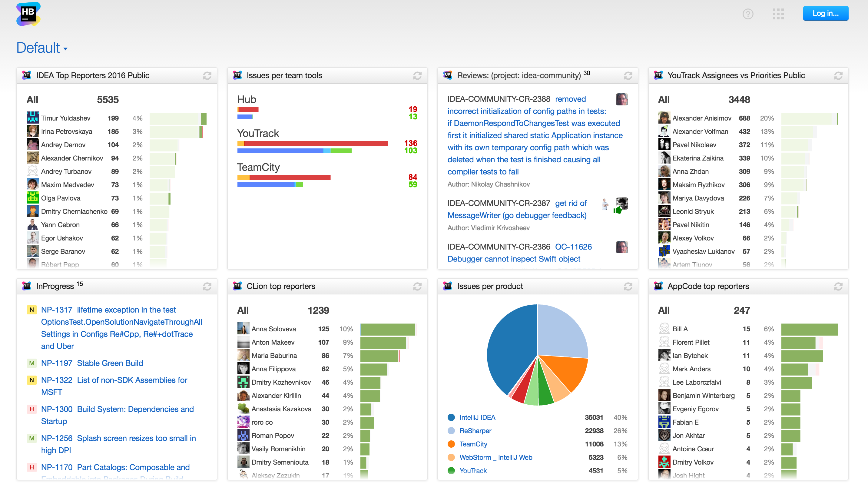Click the orange TeamCity legend dot

[451, 444]
